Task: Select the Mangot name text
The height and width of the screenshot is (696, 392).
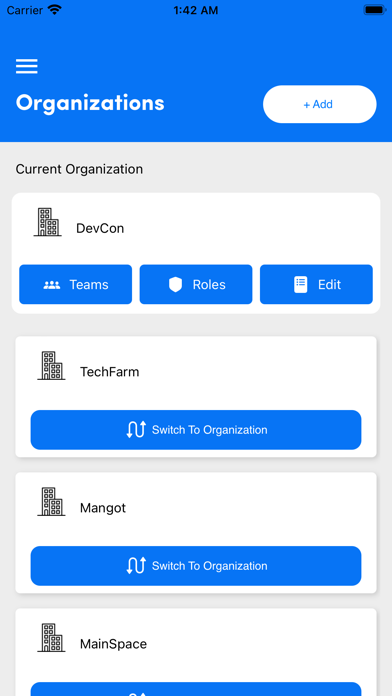Action: coord(103,508)
